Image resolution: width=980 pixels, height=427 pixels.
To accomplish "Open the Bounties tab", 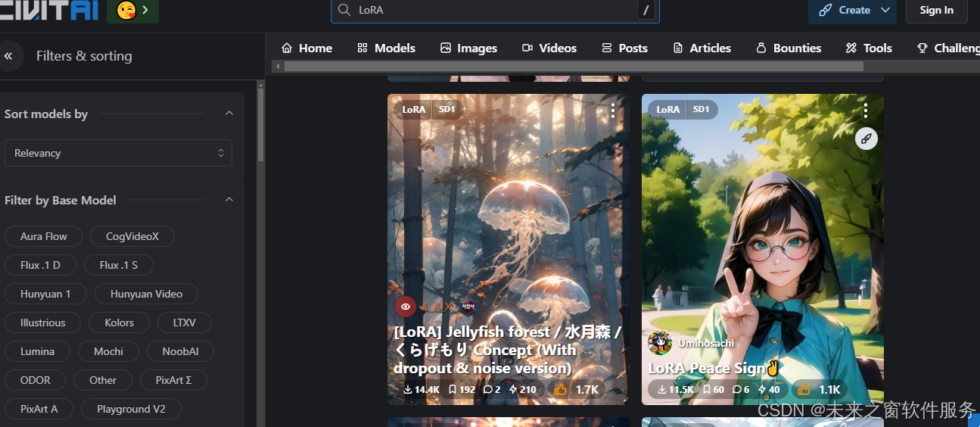I will point(788,48).
